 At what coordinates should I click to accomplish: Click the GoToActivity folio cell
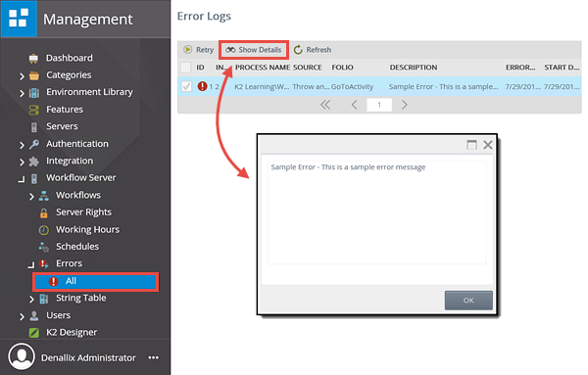(x=352, y=86)
